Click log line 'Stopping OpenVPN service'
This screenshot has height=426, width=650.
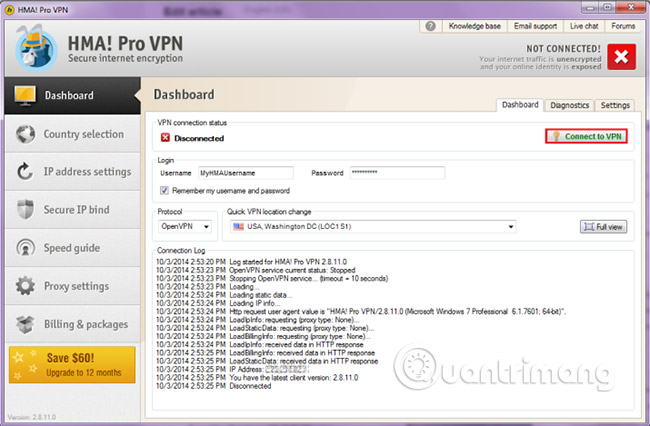click(x=272, y=278)
